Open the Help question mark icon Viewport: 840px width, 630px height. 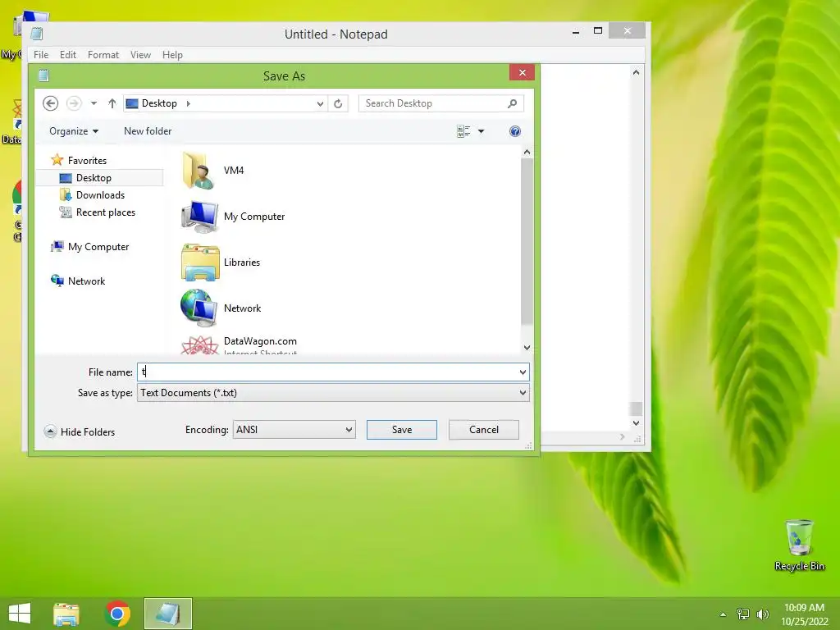515,131
